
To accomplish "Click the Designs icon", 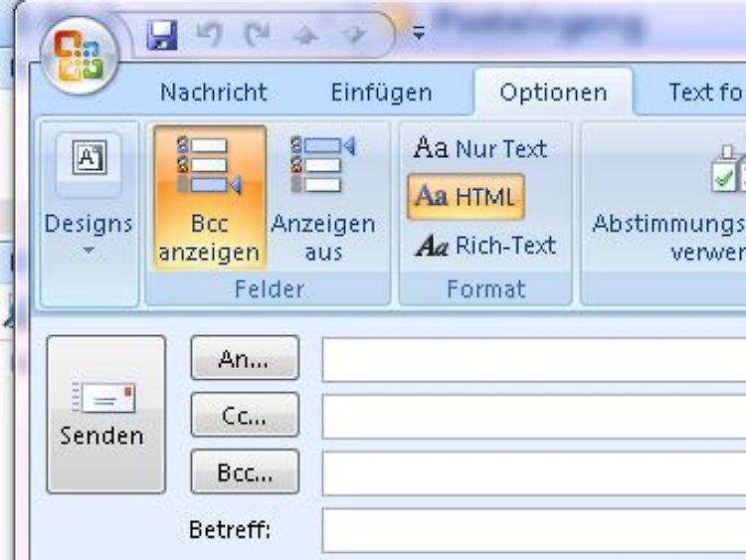I will click(x=88, y=159).
